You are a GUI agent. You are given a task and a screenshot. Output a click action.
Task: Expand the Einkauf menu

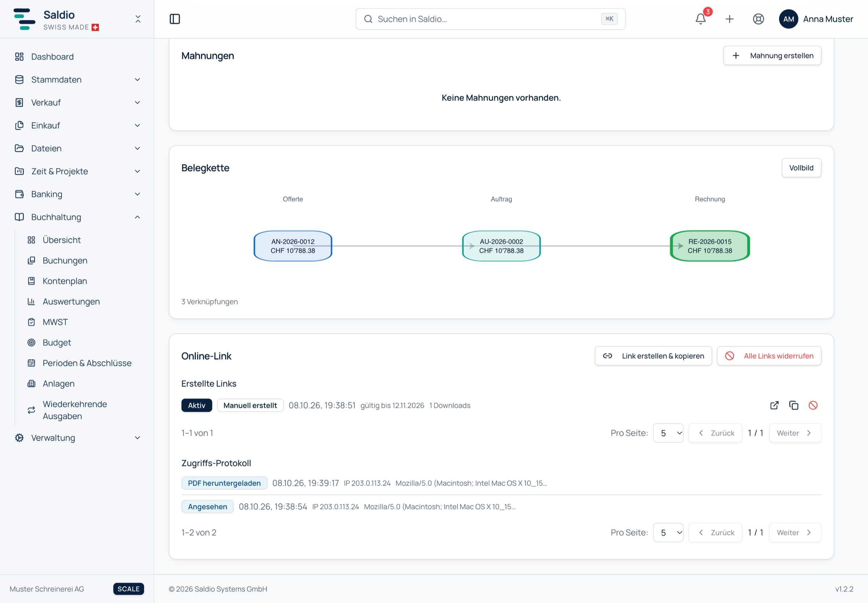coord(77,126)
